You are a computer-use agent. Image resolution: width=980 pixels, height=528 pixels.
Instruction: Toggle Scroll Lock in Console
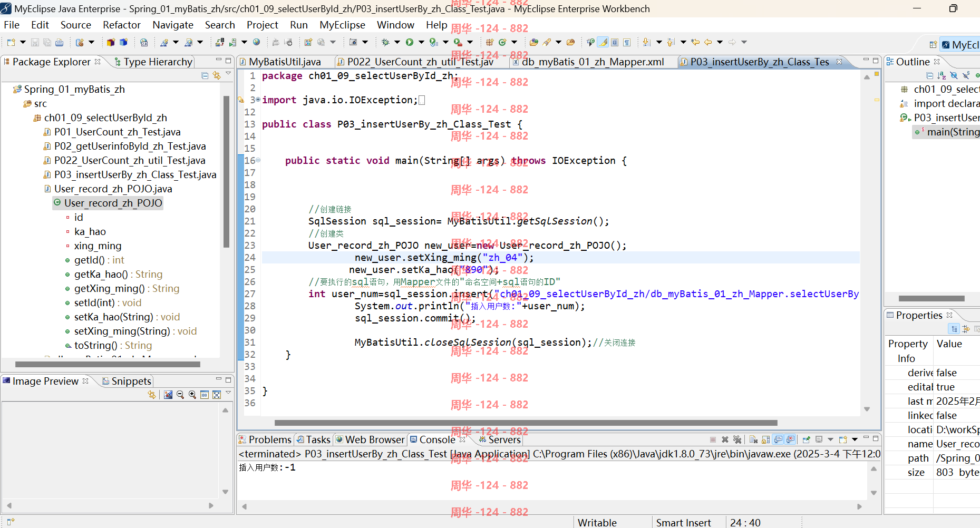(x=765, y=439)
